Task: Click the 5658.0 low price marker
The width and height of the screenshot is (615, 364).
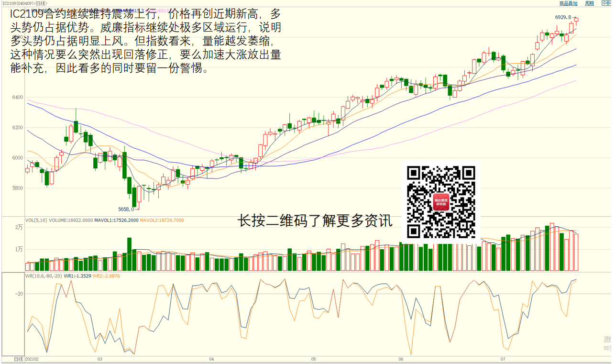Action: pos(127,209)
